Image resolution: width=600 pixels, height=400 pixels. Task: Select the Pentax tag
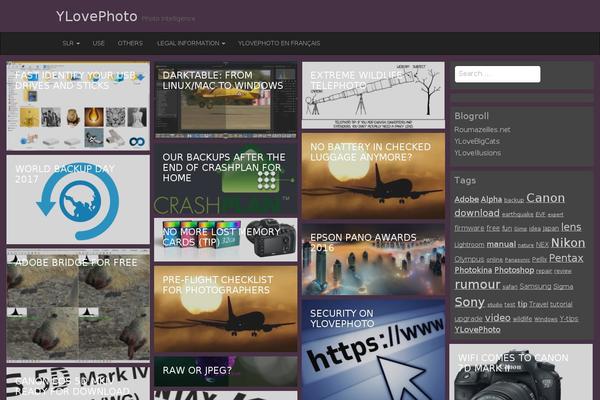(x=566, y=258)
